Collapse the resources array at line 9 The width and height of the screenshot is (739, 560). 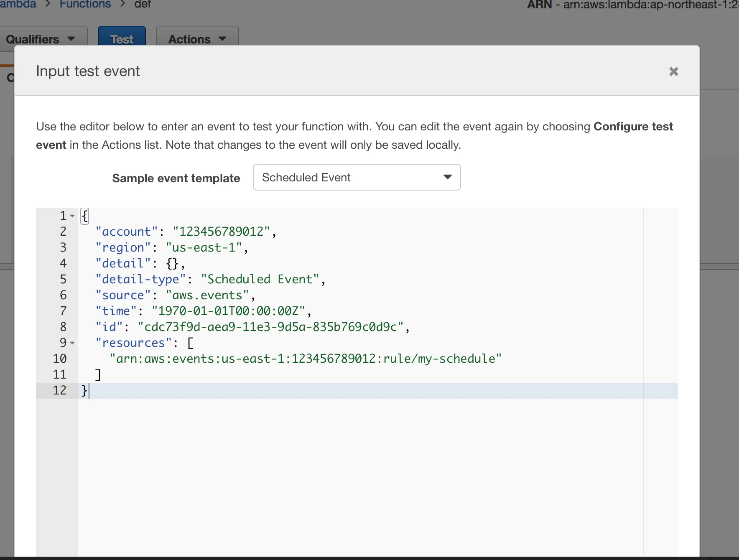[72, 343]
